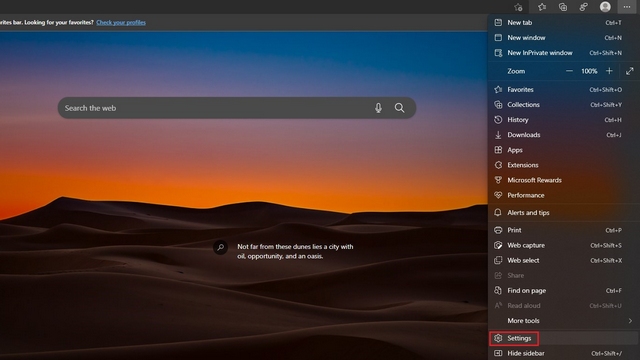Open Performance from the menu
This screenshot has height=360, width=640.
tap(564, 195)
